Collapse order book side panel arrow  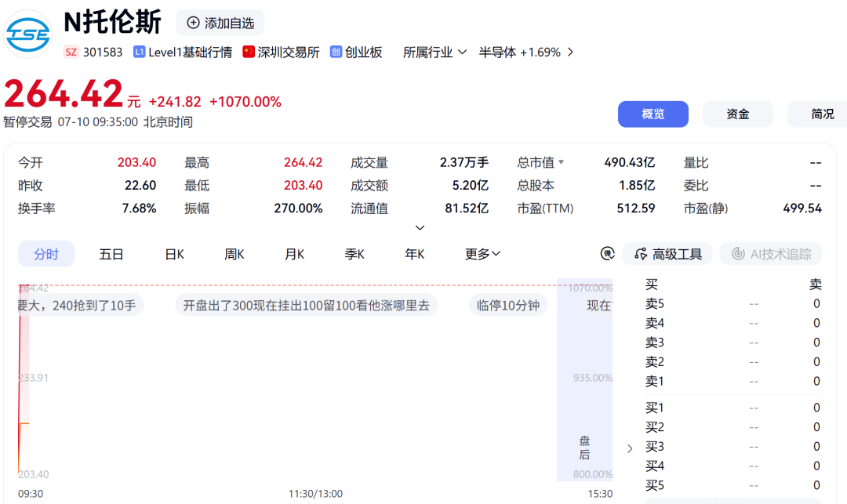click(x=629, y=448)
